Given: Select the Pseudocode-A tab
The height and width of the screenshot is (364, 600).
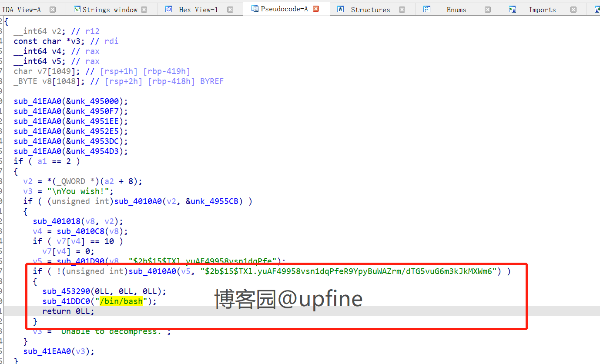Looking at the screenshot, I should 285,9.
